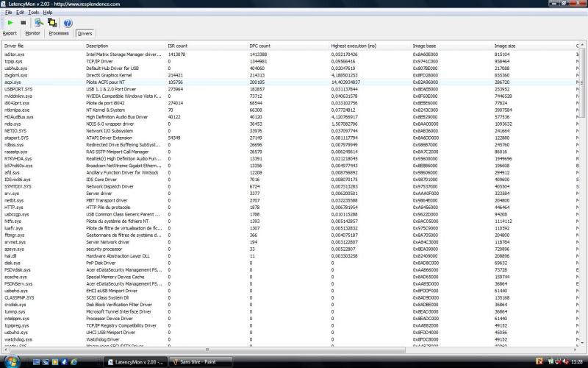
Task: Switch to 'Sans titre - Paint' taskbar button
Action: coord(201,362)
